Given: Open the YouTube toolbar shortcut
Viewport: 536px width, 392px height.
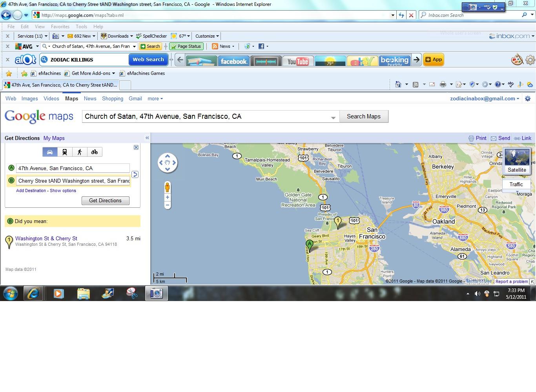Looking at the screenshot, I should pyautogui.click(x=298, y=61).
